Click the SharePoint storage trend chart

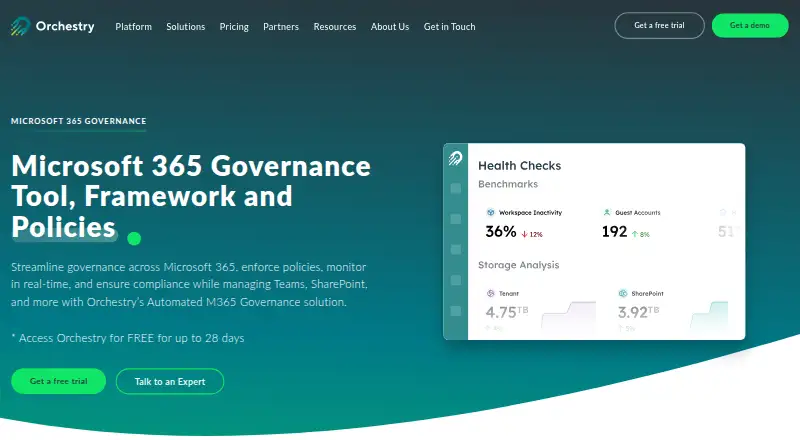point(709,315)
